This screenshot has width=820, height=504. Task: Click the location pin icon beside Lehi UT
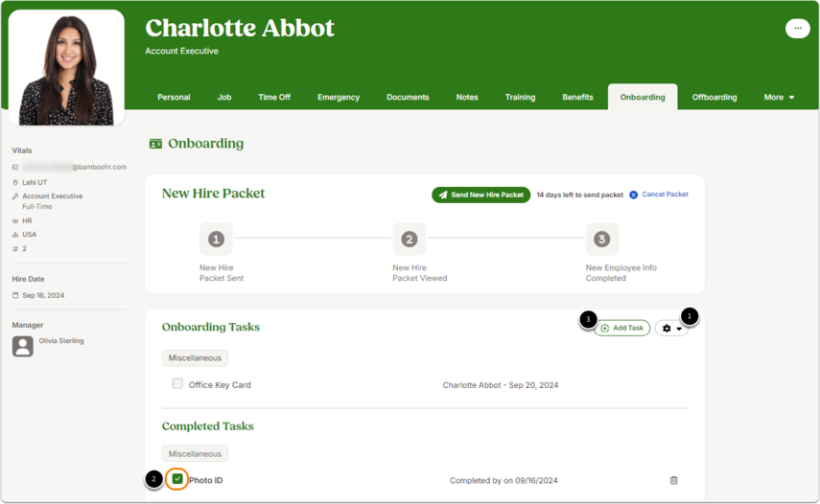click(x=15, y=182)
